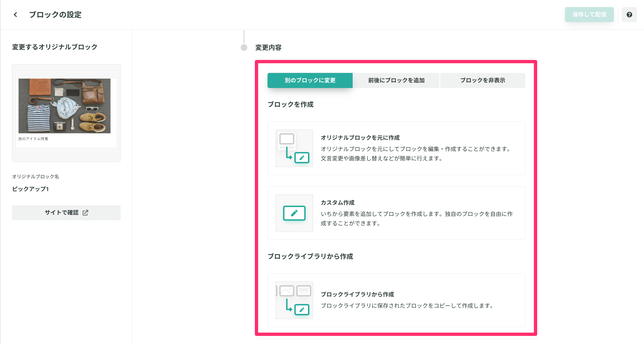Click the オリジナルブロックを元に作成 illustration icon

pyautogui.click(x=294, y=148)
